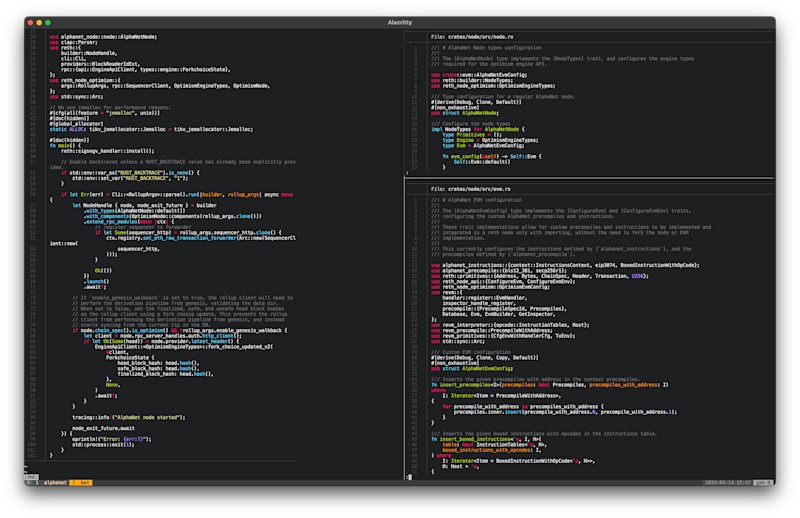The height and width of the screenshot is (518, 800).
Task: Minimize Alacritty using the yellow button
Action: coord(39,22)
